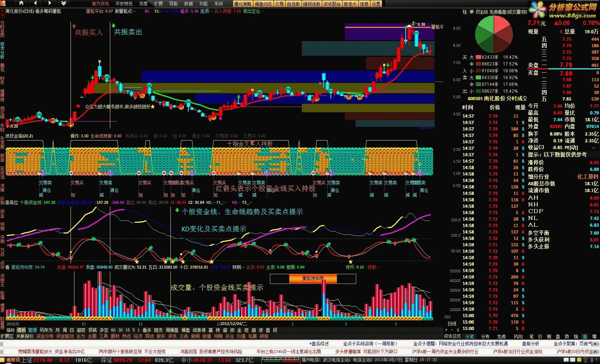Open the 关联报价 tab
This screenshot has height=364, width=600.
click(25, 336)
